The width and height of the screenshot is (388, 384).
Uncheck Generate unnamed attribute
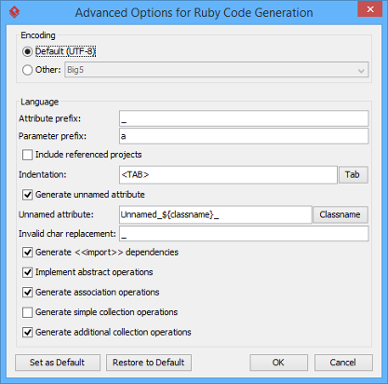27,195
